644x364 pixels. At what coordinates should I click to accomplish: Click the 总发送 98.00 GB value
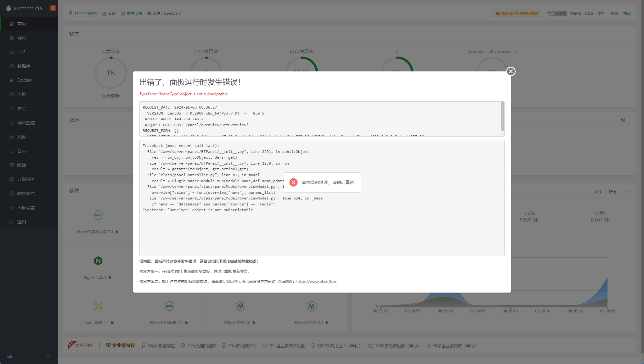tap(529, 220)
